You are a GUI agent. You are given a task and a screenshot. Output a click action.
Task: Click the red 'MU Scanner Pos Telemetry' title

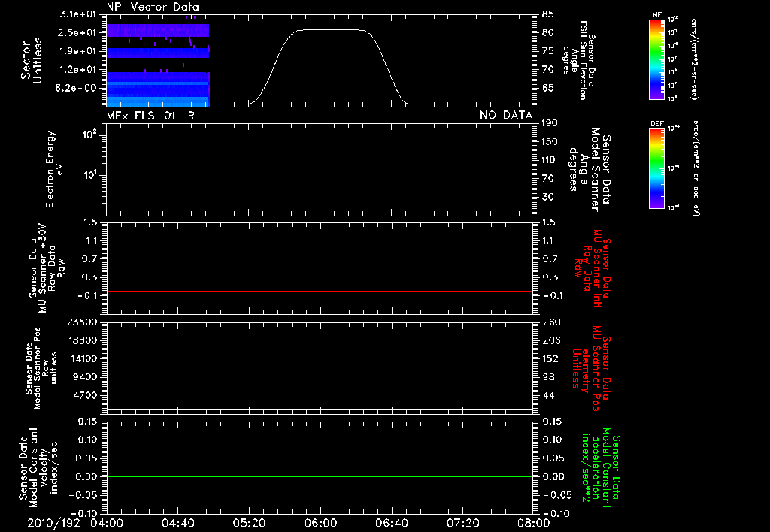pos(592,368)
